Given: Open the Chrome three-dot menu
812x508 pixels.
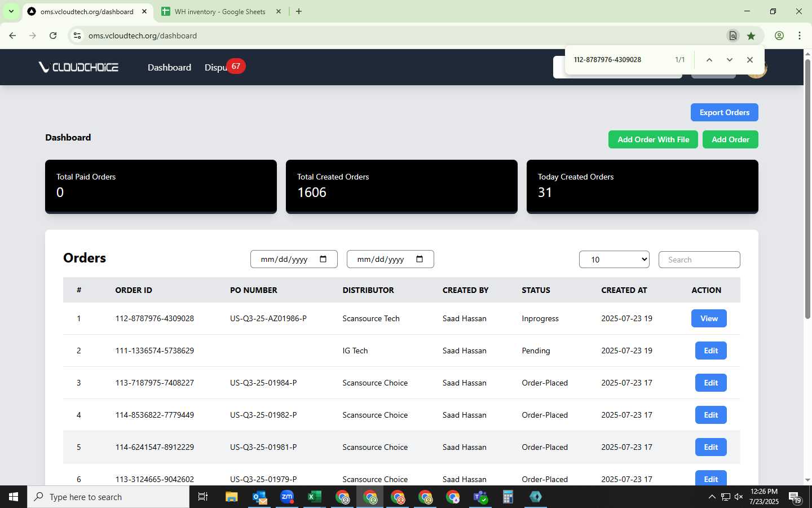Looking at the screenshot, I should pos(800,36).
